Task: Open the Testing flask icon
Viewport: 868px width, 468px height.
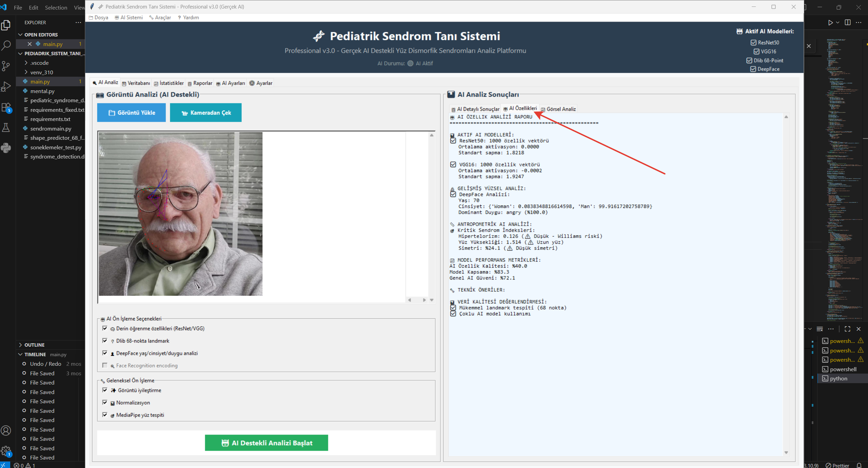Action: coord(6,127)
